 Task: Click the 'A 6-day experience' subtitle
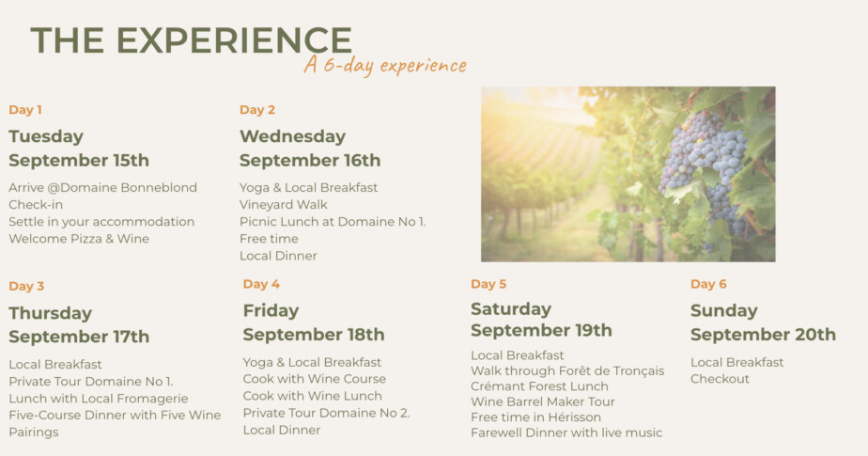(385, 66)
